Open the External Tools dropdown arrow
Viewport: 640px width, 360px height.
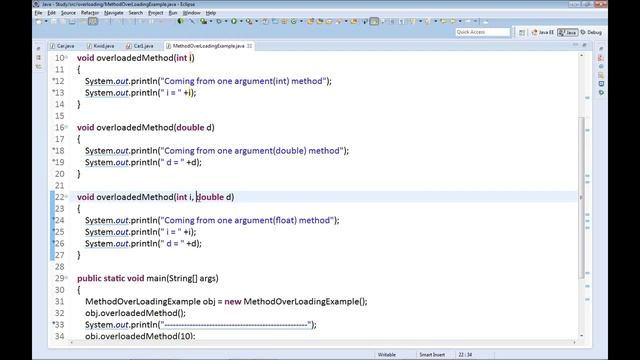(256, 21)
